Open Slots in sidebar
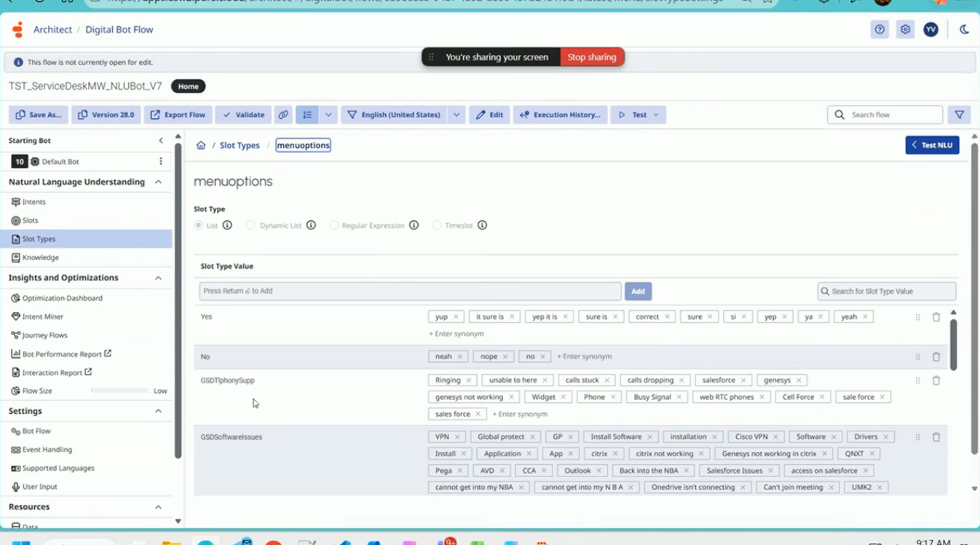The width and height of the screenshot is (980, 545). tap(31, 221)
